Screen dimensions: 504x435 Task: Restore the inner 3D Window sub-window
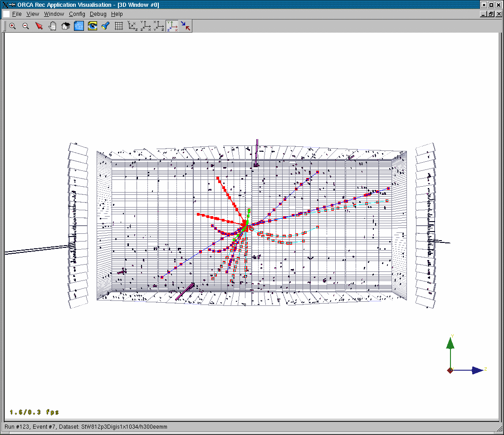tap(491, 14)
